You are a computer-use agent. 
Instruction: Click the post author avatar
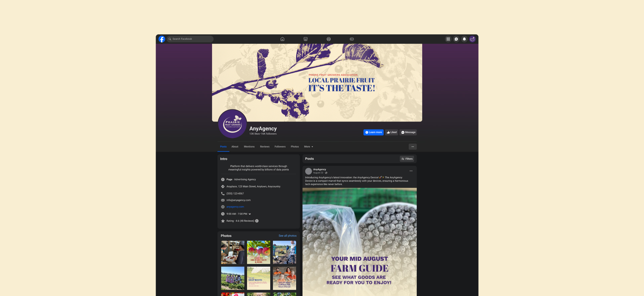309,171
